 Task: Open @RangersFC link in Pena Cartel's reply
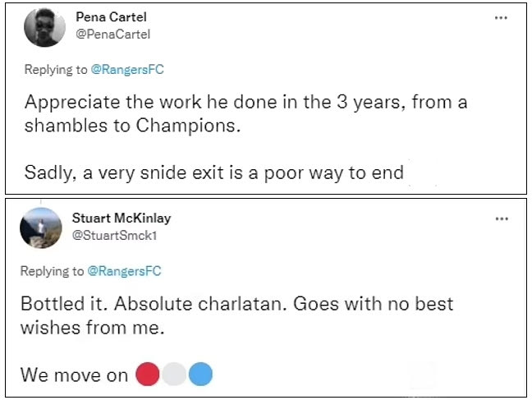point(127,70)
